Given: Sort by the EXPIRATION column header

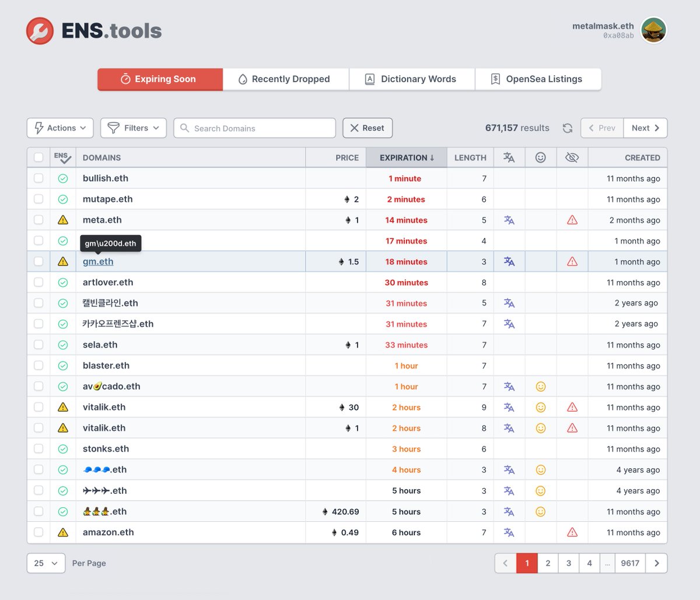Looking at the screenshot, I should (x=407, y=157).
